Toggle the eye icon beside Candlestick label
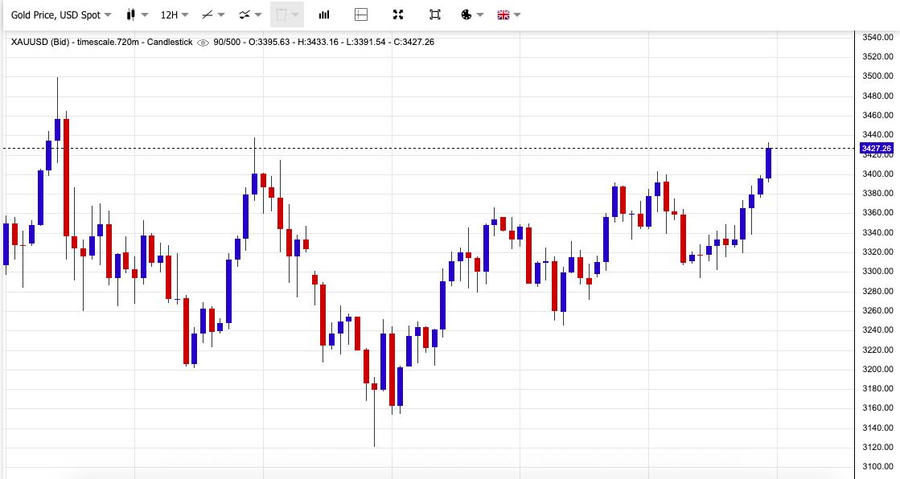The width and height of the screenshot is (900, 479). point(203,41)
